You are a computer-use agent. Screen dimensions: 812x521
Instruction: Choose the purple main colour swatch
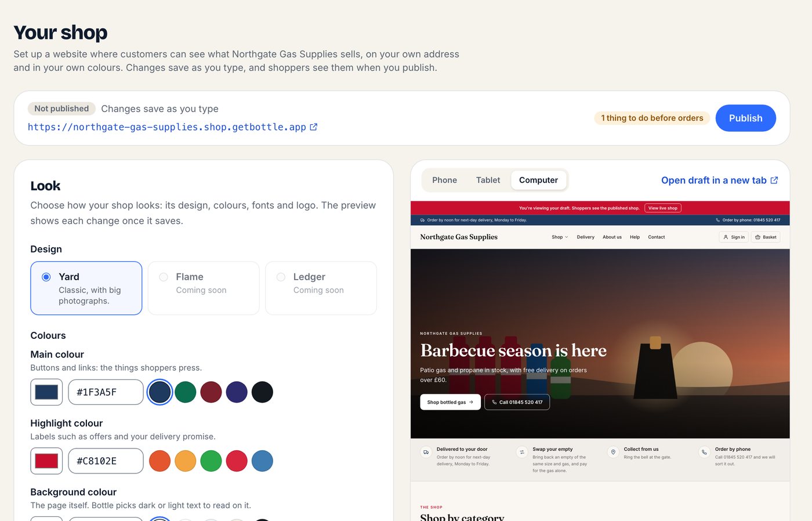(237, 392)
